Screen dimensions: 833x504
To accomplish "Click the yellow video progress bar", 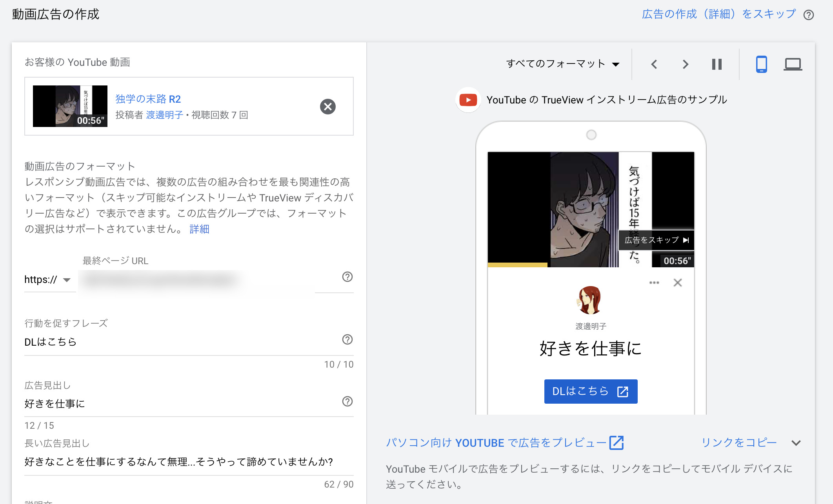I will 518,265.
